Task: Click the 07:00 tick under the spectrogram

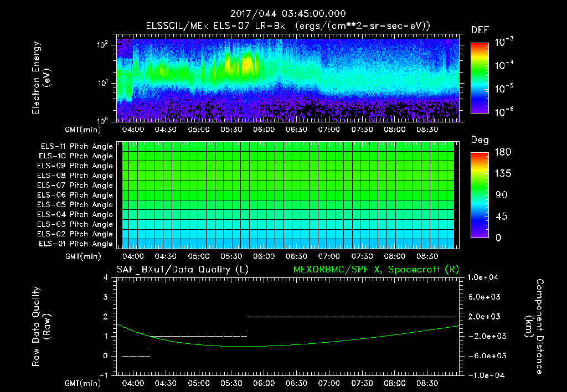Action: (x=329, y=130)
